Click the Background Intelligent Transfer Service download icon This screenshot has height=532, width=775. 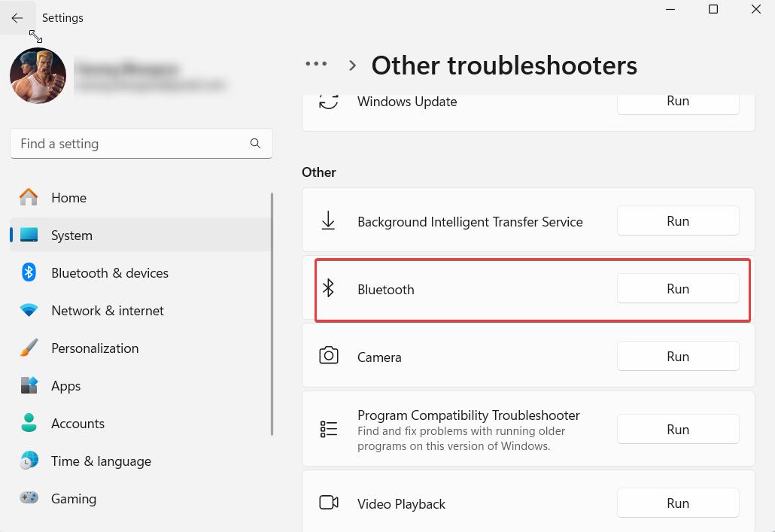(x=328, y=220)
